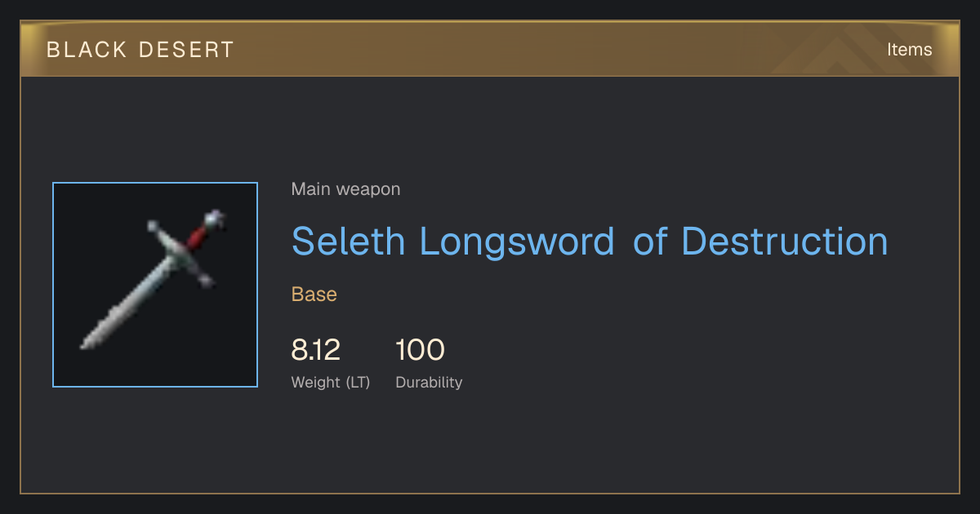980x514 pixels.
Task: Go to the BLACK DESERT home title
Action: point(140,50)
